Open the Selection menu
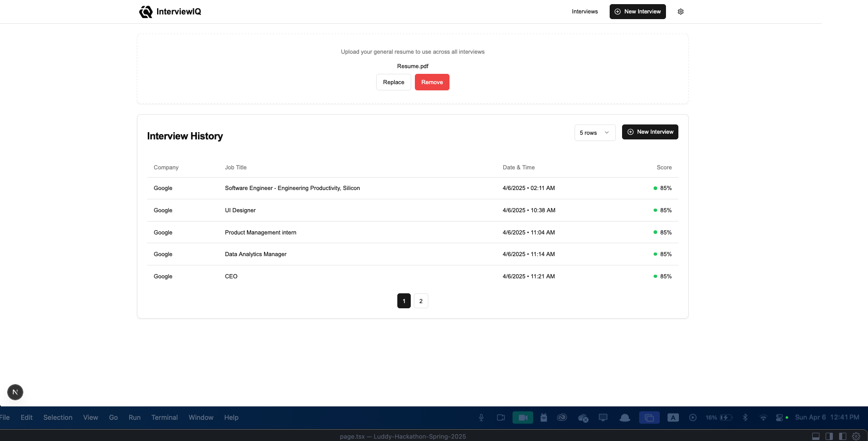This screenshot has width=868, height=441. point(58,417)
